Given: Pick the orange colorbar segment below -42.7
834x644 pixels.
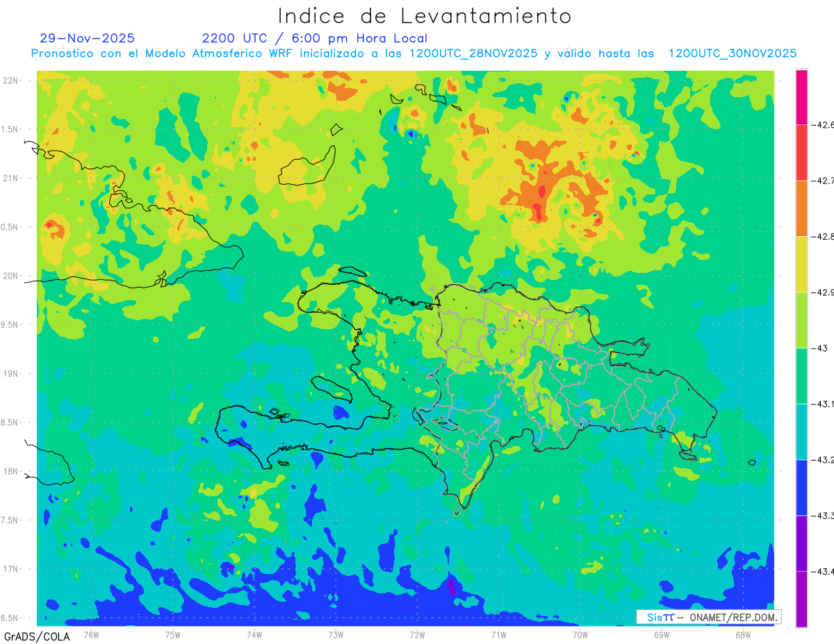Looking at the screenshot, I should [x=801, y=208].
